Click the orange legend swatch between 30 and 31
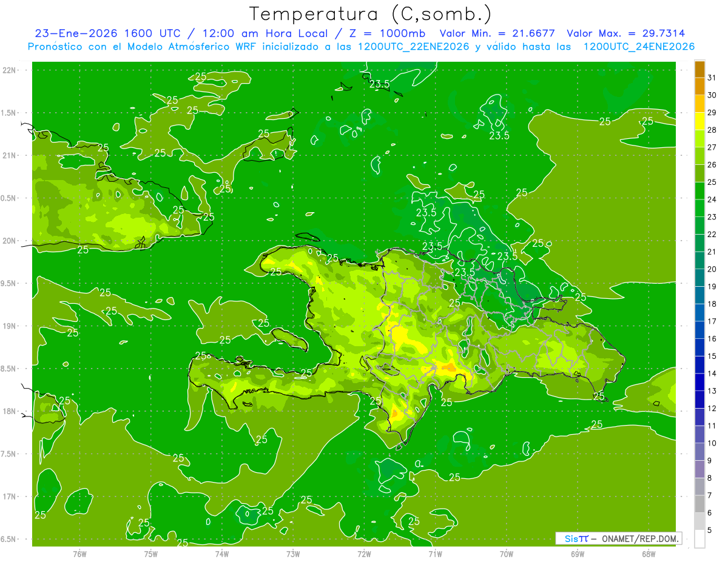728x562 pixels. tap(699, 87)
